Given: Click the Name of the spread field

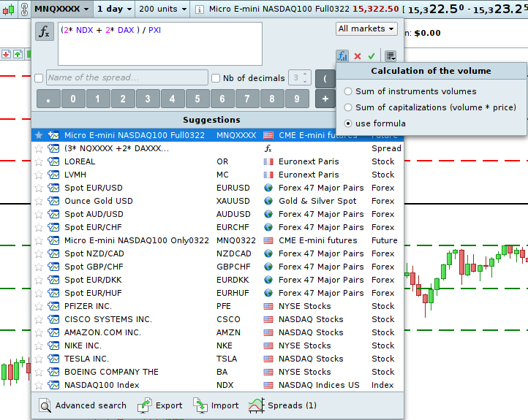Looking at the screenshot, I should click(x=127, y=77).
